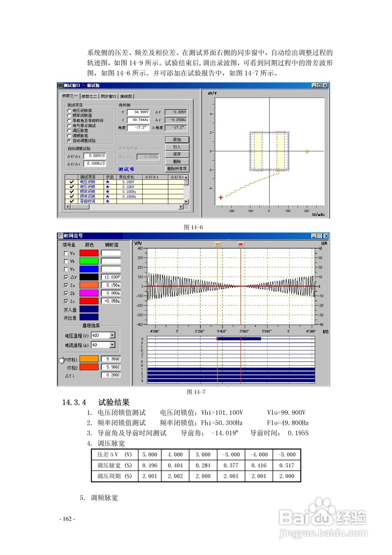Enable the Vb signal checkbox
The width and height of the screenshot is (392, 555).
66,261
